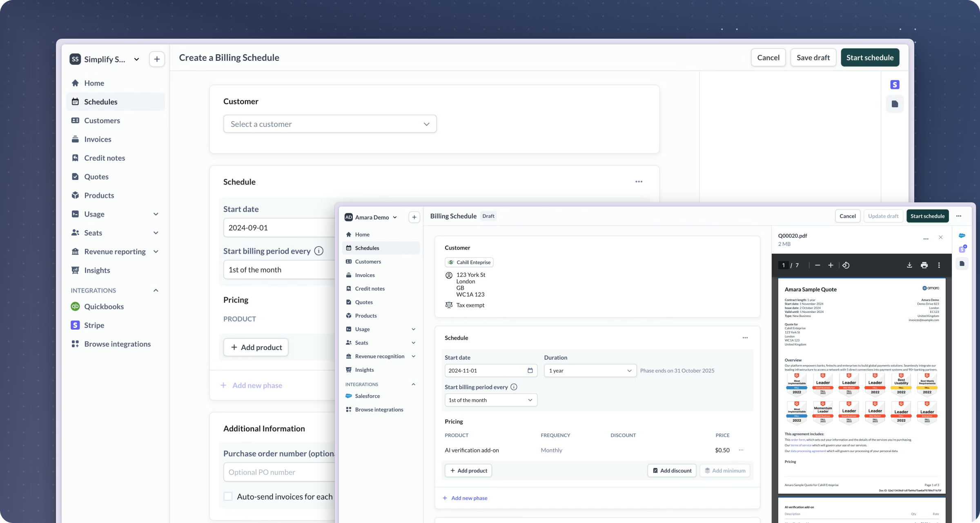Click Add new phase link
This screenshot has width=980, height=523.
point(469,498)
